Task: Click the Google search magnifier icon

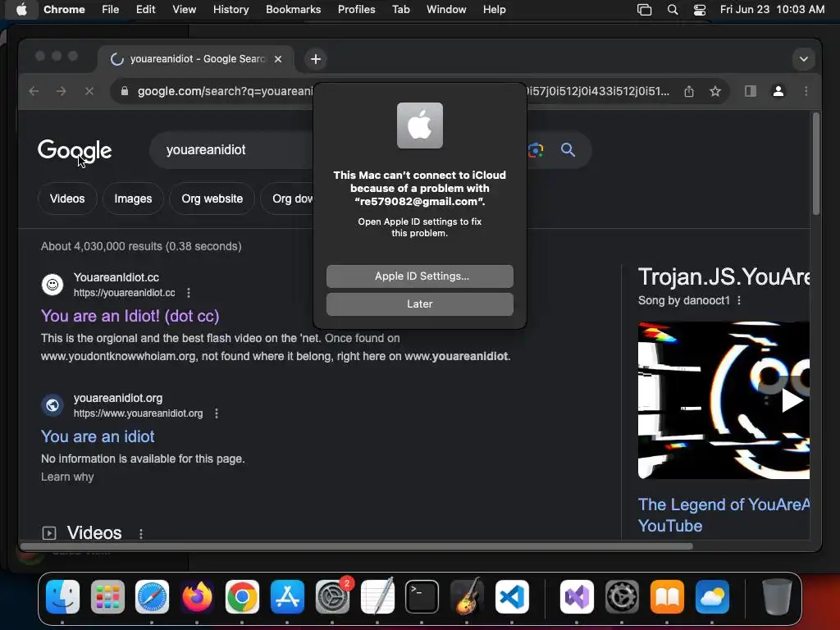Action: 568,150
